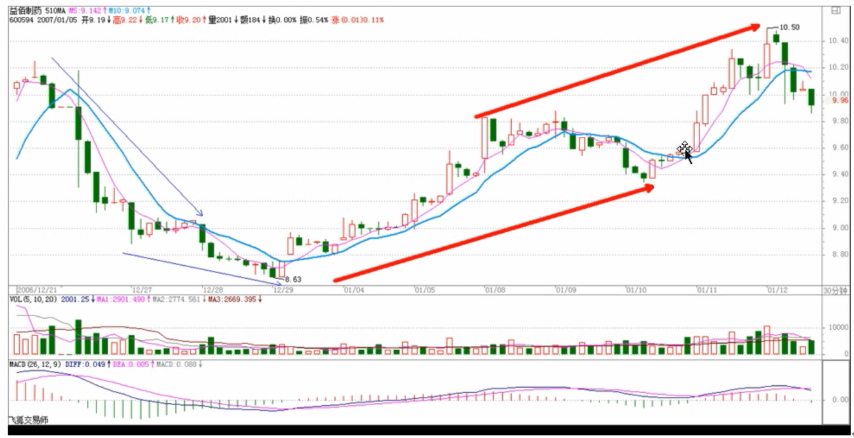Screen dimensions: 854x438
Task: Open the VOL(5,10,20) indicator settings label
Action: pos(32,298)
